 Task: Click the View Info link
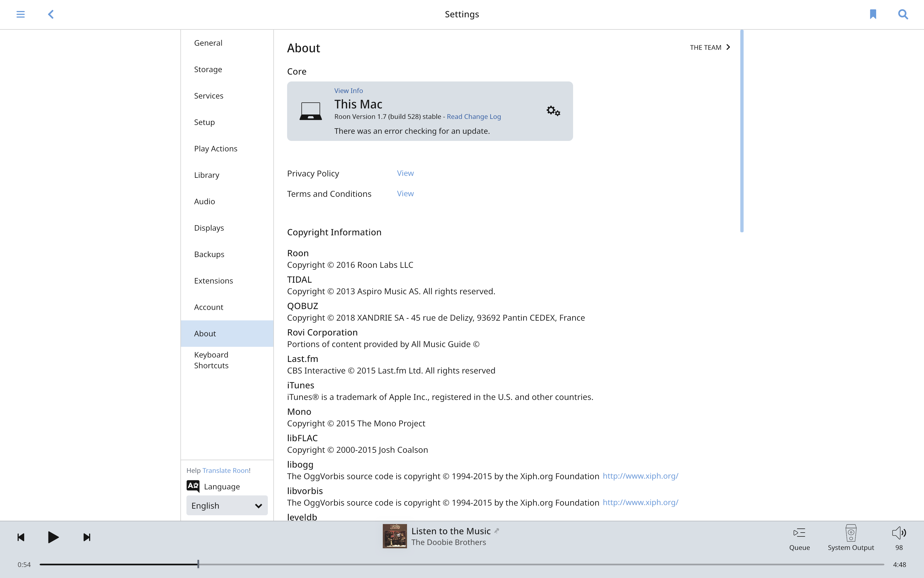[x=348, y=91]
